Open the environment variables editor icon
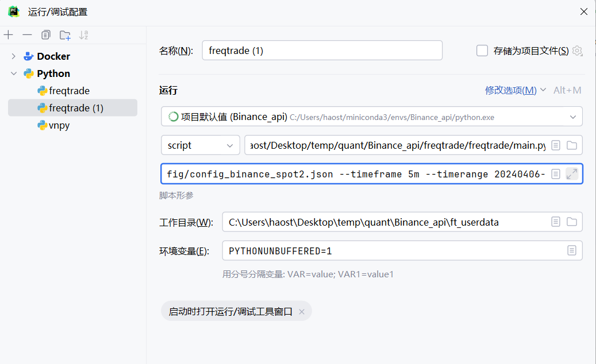 [572, 250]
